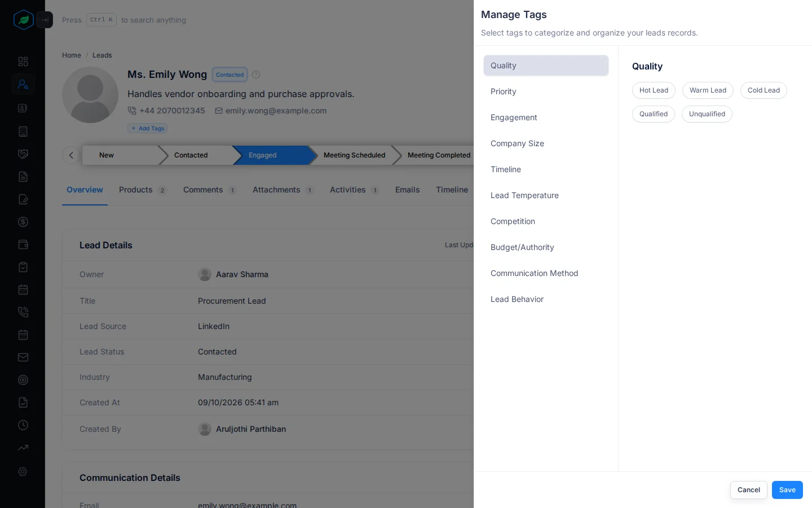This screenshot has height=508, width=812.
Task: Select the Lead Temperature tag category
Action: [x=546, y=195]
